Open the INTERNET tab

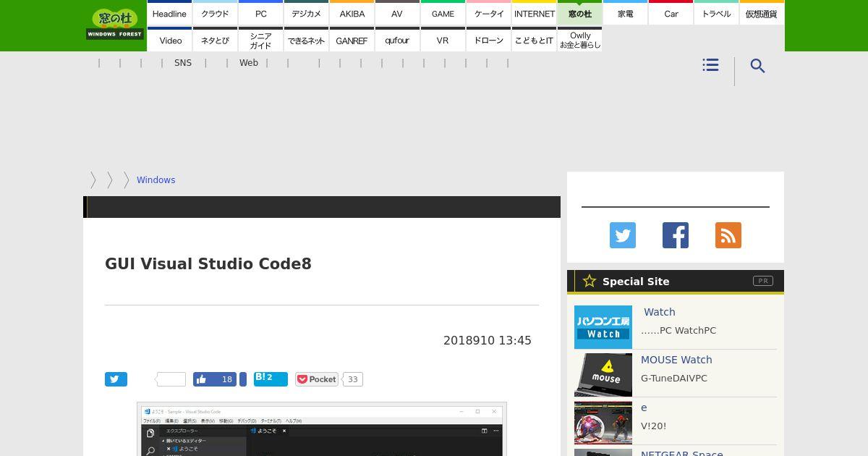point(534,13)
